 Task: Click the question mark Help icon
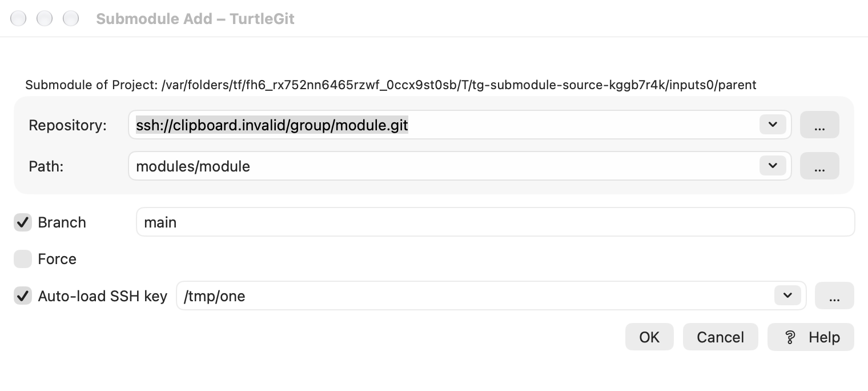pyautogui.click(x=790, y=337)
